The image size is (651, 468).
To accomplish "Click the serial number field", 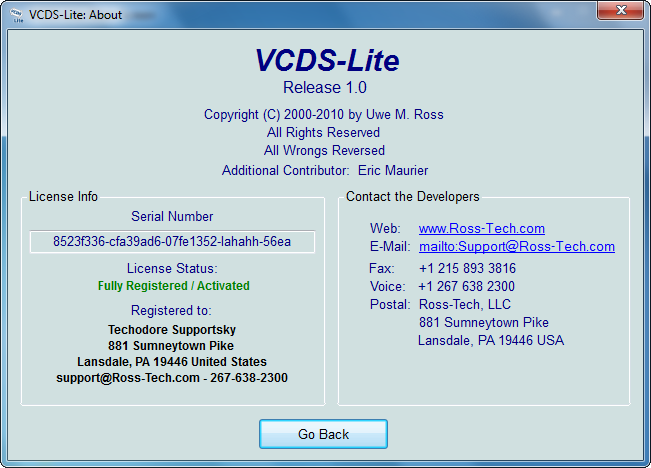I will 172,242.
